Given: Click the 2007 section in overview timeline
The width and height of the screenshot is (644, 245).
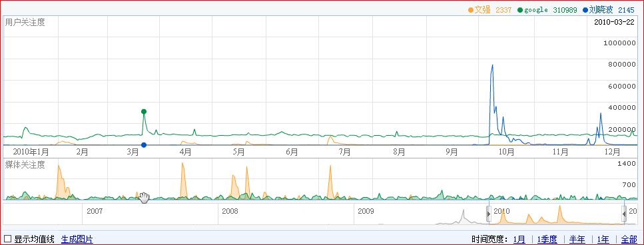Looking at the screenshot, I should click(150, 214).
